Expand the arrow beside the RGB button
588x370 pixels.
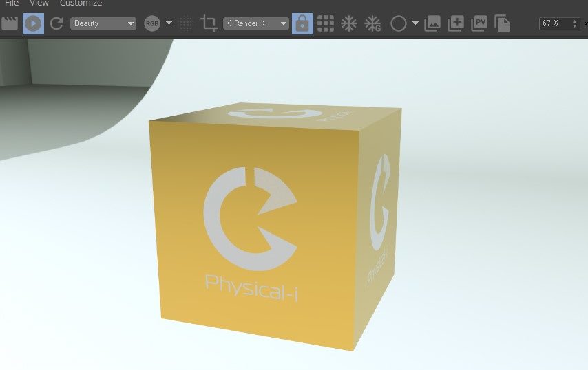(169, 23)
